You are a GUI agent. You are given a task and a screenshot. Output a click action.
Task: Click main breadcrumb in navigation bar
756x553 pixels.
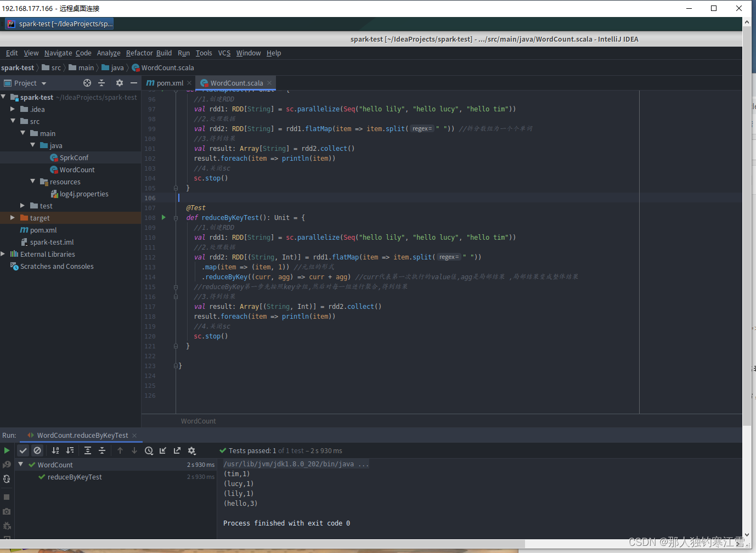tap(81, 67)
